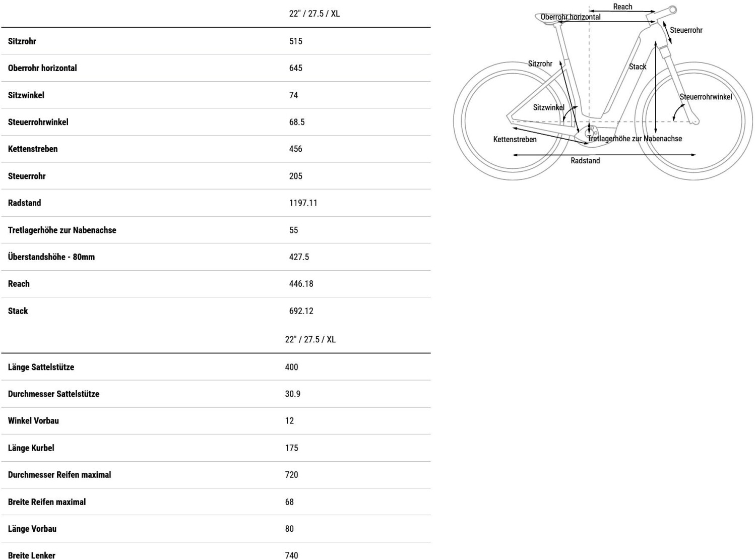Select the Breite Lenker value 740
Image resolution: width=756 pixels, height=559 pixels.
click(x=292, y=555)
